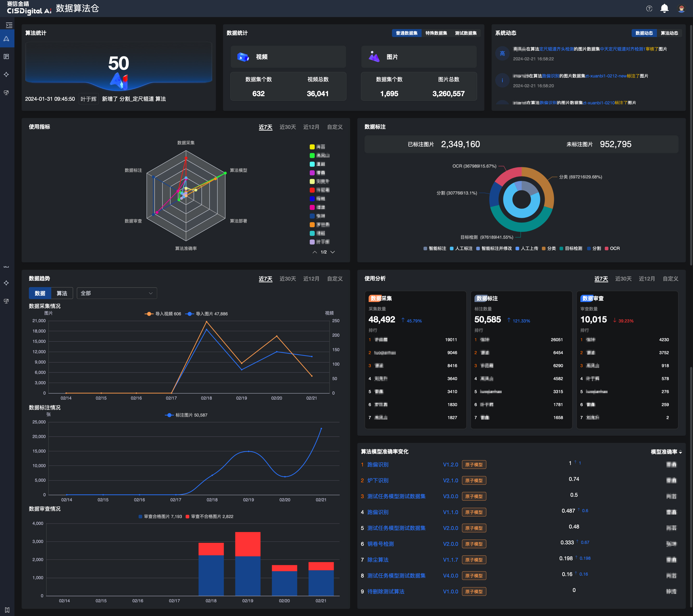This screenshot has width=693, height=616.
Task: Select the 数据动态 tab
Action: [x=644, y=33]
